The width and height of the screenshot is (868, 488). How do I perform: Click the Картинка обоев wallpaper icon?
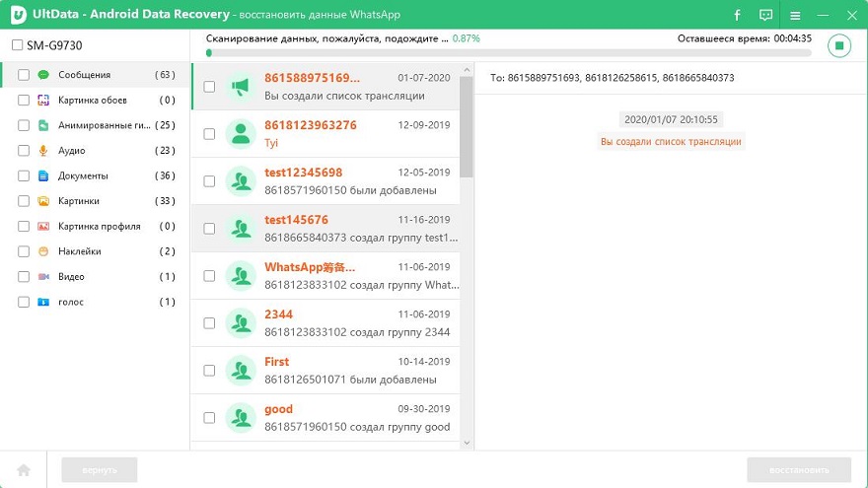click(x=43, y=101)
